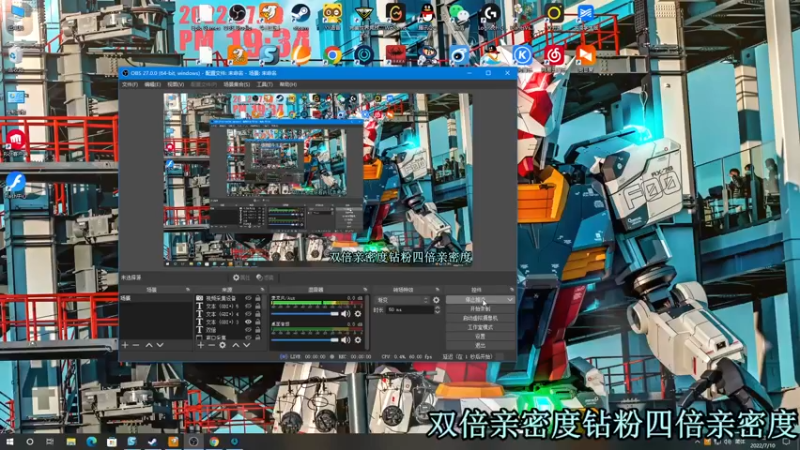This screenshot has width=800, height=450.
Task: Open the OBS Studio desktop shortcut
Action: point(237,14)
